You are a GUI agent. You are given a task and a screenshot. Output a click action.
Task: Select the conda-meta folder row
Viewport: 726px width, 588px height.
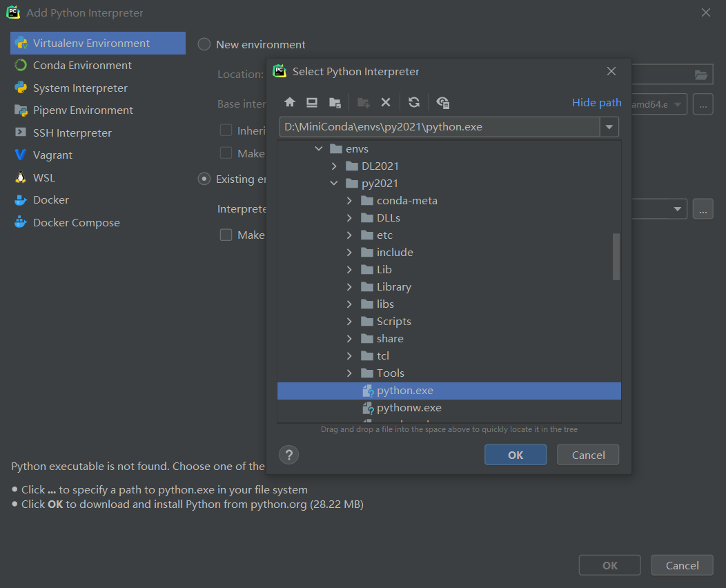coord(449,200)
